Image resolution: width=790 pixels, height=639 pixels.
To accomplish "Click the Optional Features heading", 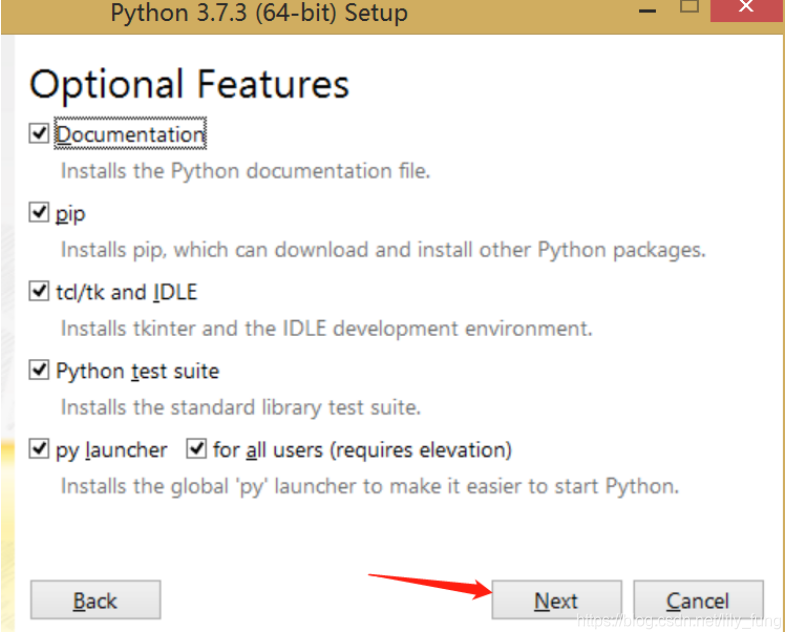I will [x=189, y=85].
